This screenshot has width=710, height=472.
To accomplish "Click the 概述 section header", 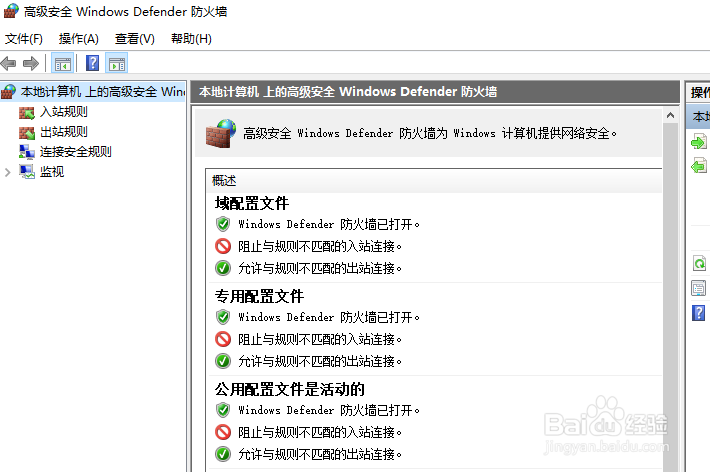I will (224, 181).
